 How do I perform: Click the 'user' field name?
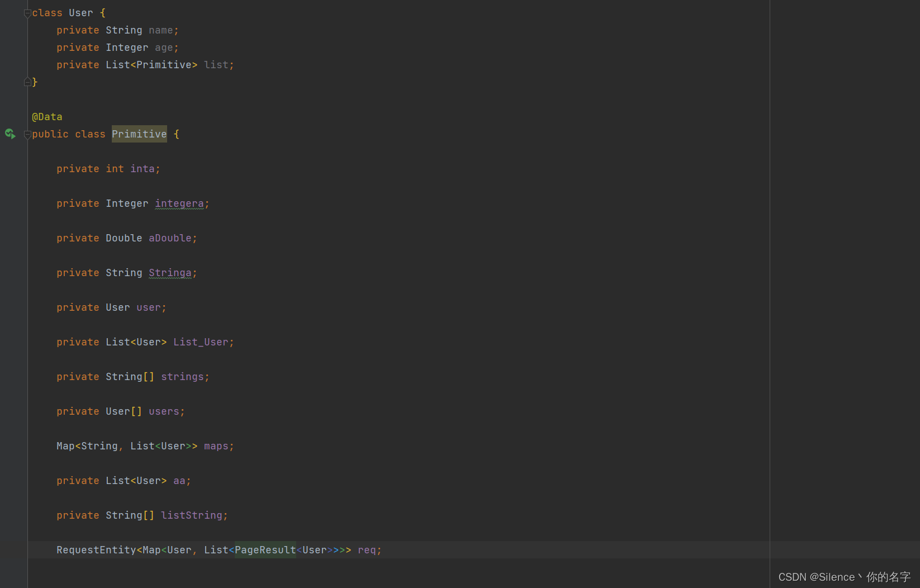(x=149, y=307)
